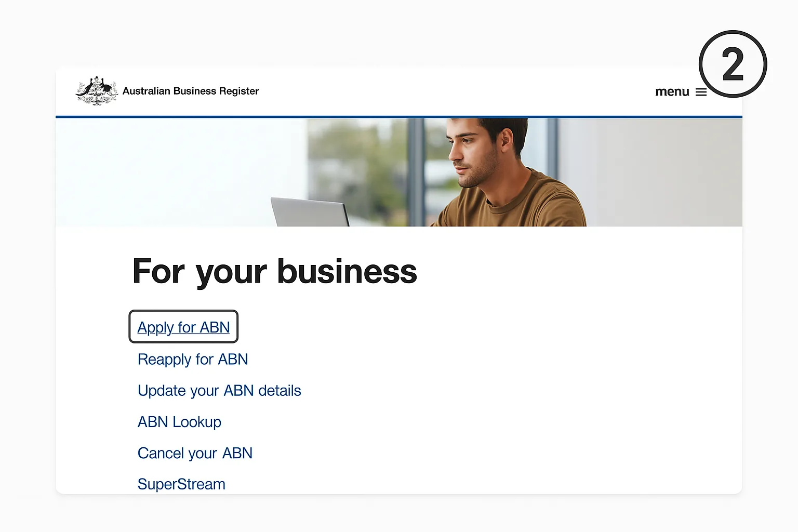
Task: Open 'Reapply for ABN'
Action: click(x=193, y=359)
